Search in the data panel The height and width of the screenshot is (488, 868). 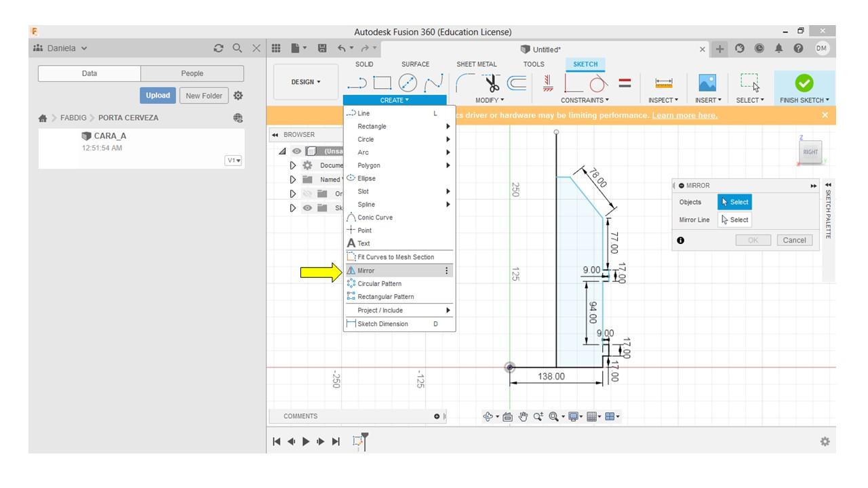click(x=237, y=48)
